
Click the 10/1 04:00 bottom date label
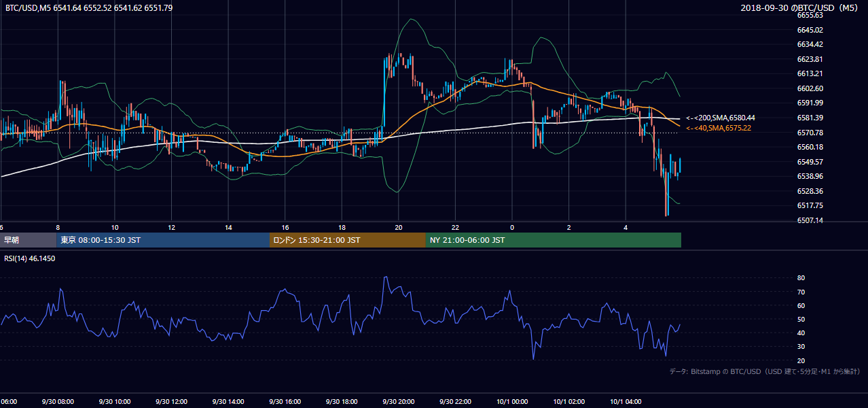coord(626,402)
